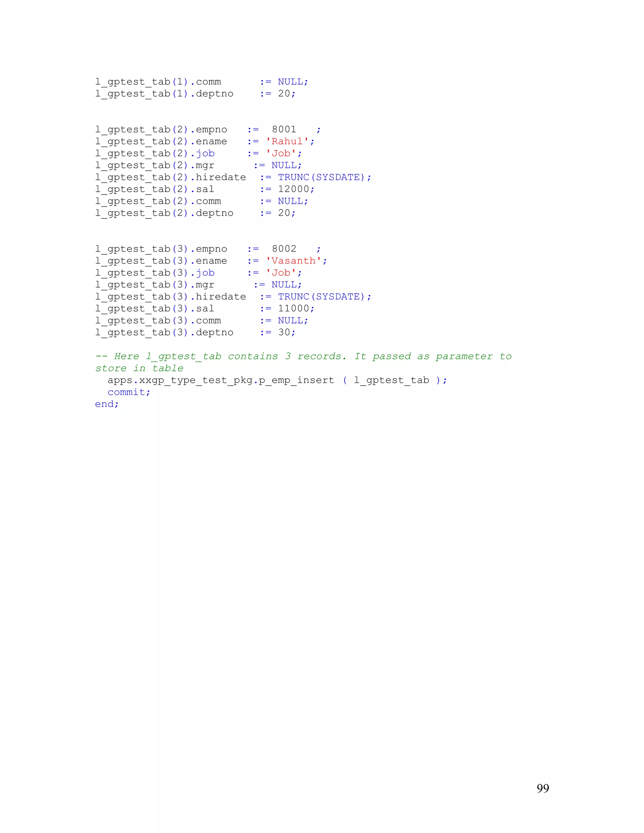Click the line 'l_gptest_tab(2).empno := 8001'
This screenshot has width=644, height=833.
click(208, 130)
